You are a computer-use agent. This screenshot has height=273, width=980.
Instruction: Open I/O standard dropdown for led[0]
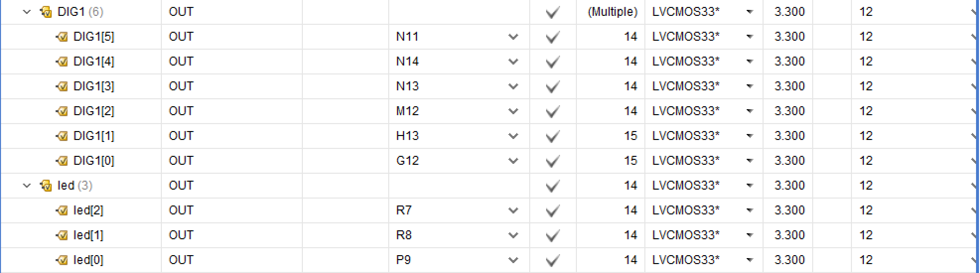750,260
